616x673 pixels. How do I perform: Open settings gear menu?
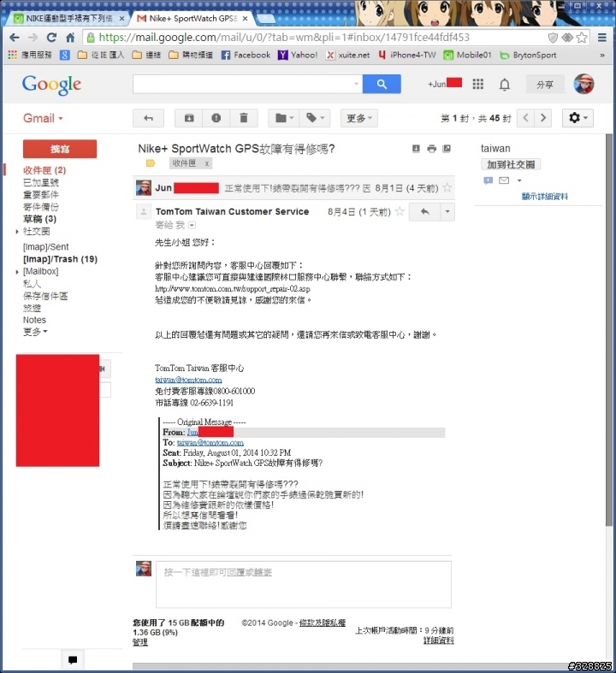point(577,118)
